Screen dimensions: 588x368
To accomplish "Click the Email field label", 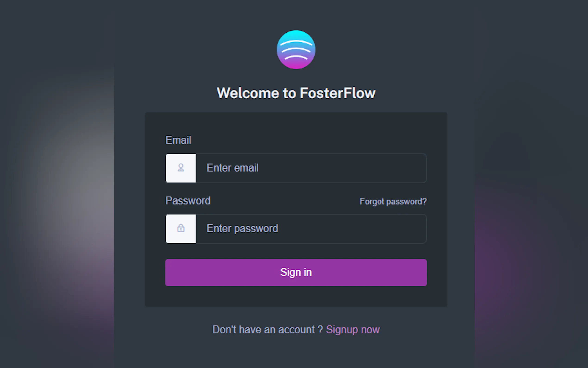I will pyautogui.click(x=178, y=140).
